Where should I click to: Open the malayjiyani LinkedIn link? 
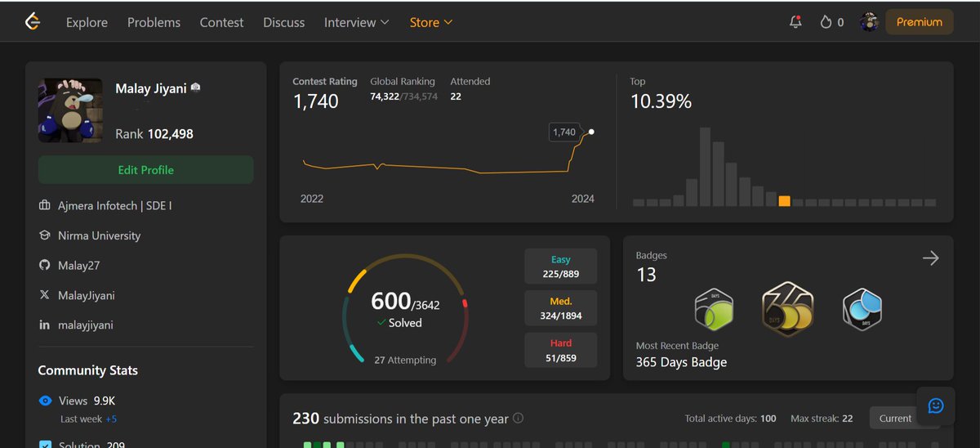pos(86,325)
